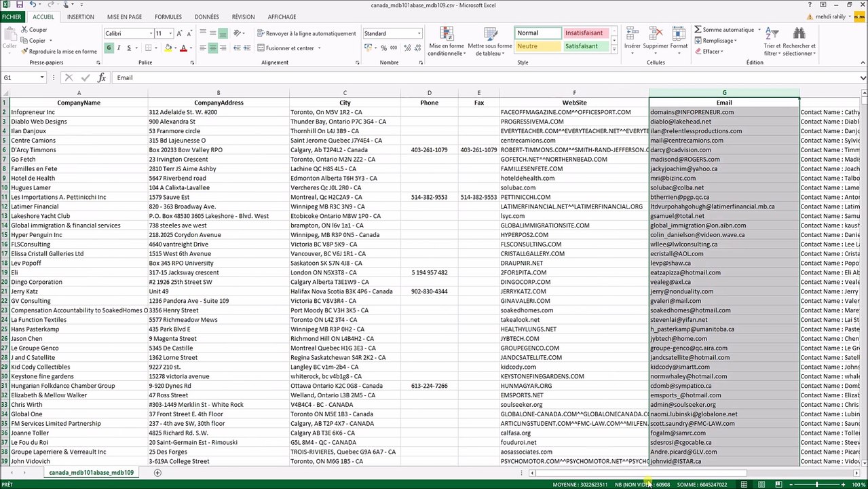Open the FICHIER tab
Image resolution: width=868 pixels, height=489 pixels.
pos(11,17)
